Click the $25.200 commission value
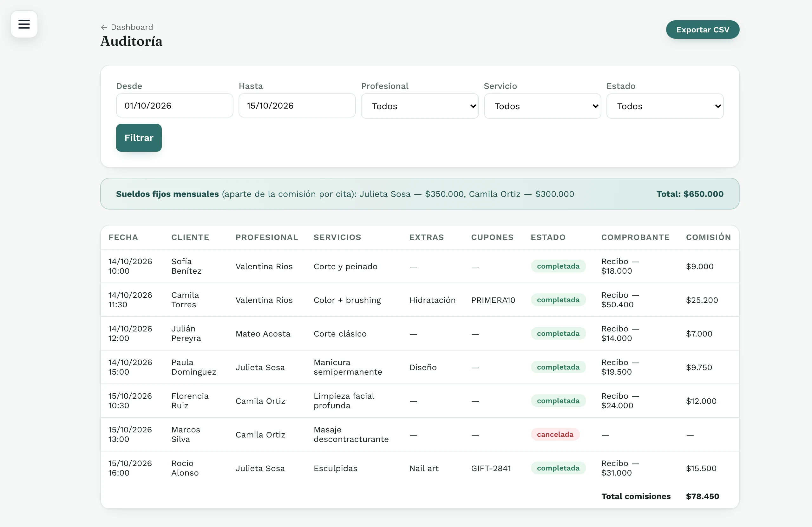Viewport: 812px width, 527px height. click(702, 300)
